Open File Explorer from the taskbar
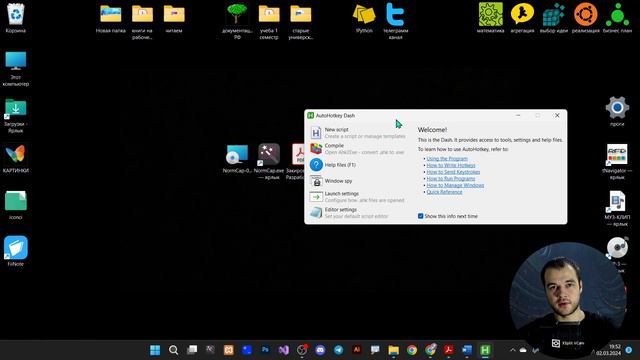The width and height of the screenshot is (640, 360). tap(393, 350)
